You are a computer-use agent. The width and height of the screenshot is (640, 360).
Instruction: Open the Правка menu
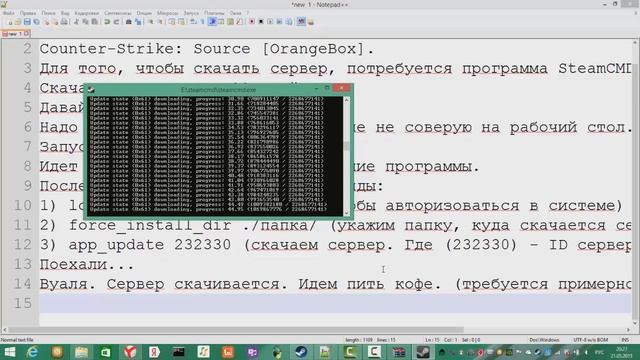pyautogui.click(x=28, y=13)
